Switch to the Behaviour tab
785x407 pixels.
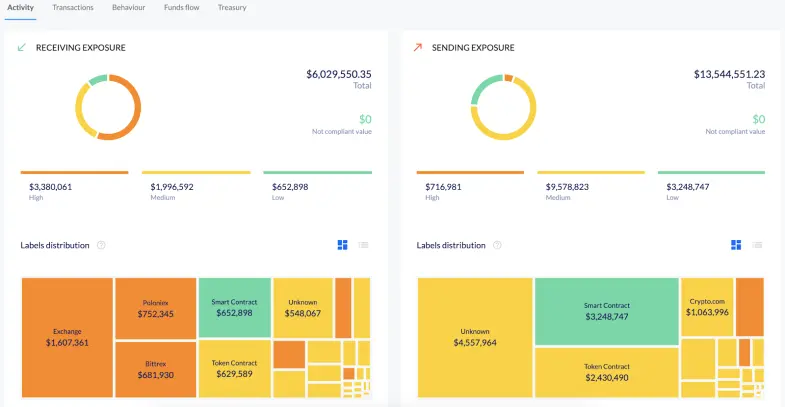129,8
